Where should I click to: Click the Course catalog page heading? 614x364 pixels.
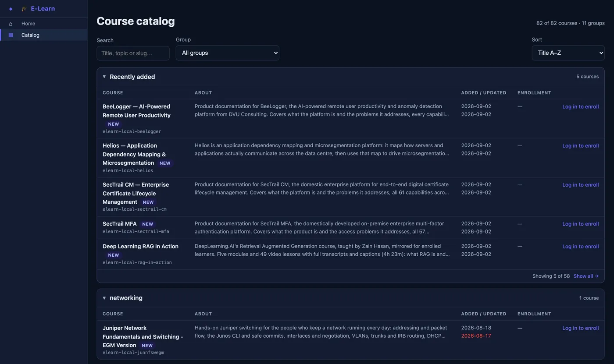click(136, 21)
